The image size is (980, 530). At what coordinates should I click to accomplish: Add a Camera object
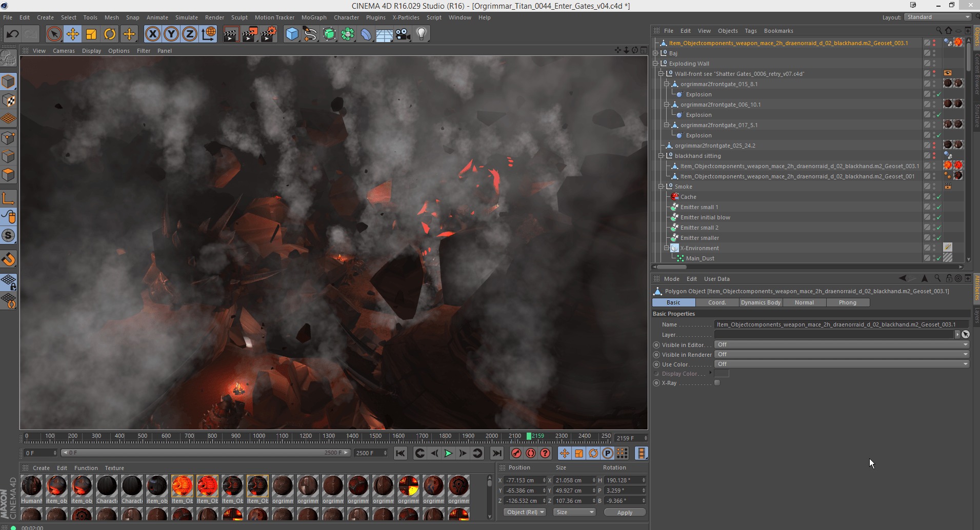point(403,34)
